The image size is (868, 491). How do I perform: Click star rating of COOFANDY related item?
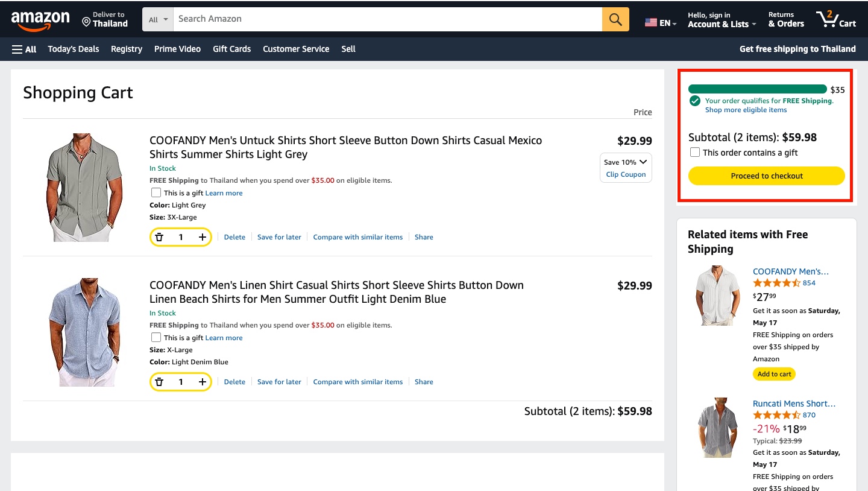click(776, 283)
